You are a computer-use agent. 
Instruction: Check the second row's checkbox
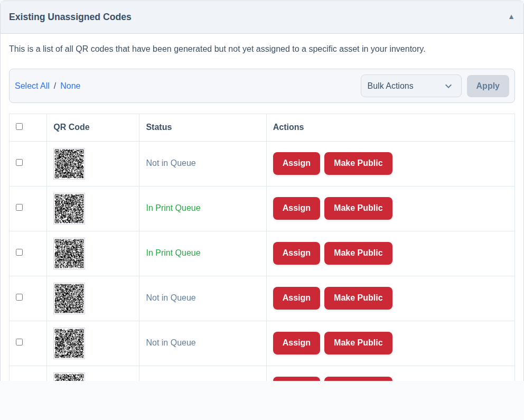click(x=20, y=208)
